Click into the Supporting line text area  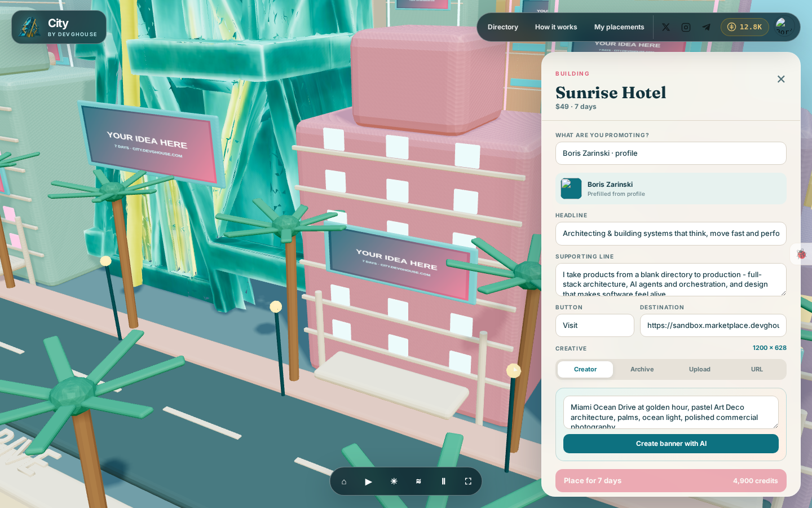click(x=671, y=280)
